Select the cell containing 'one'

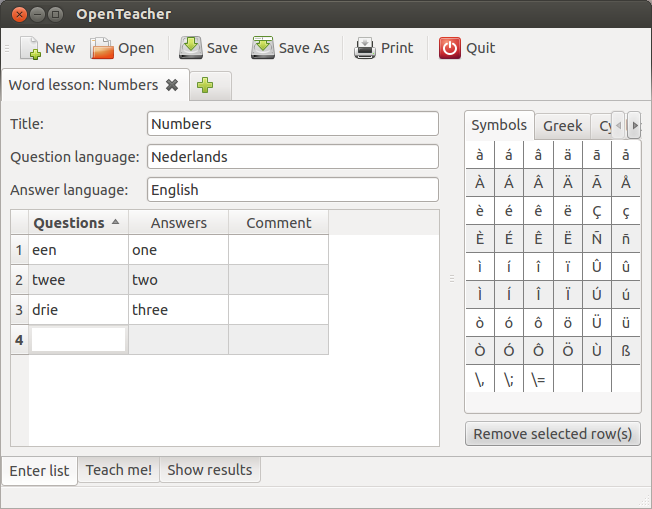tap(178, 250)
